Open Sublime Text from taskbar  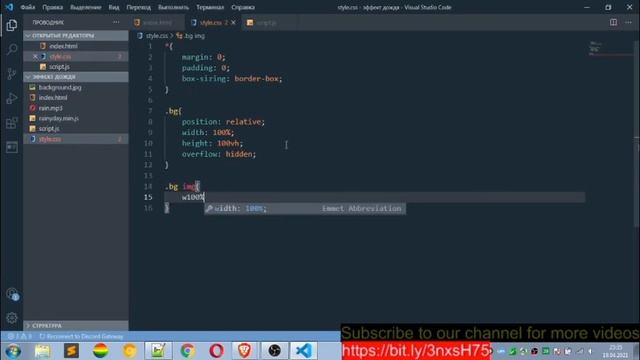71,351
